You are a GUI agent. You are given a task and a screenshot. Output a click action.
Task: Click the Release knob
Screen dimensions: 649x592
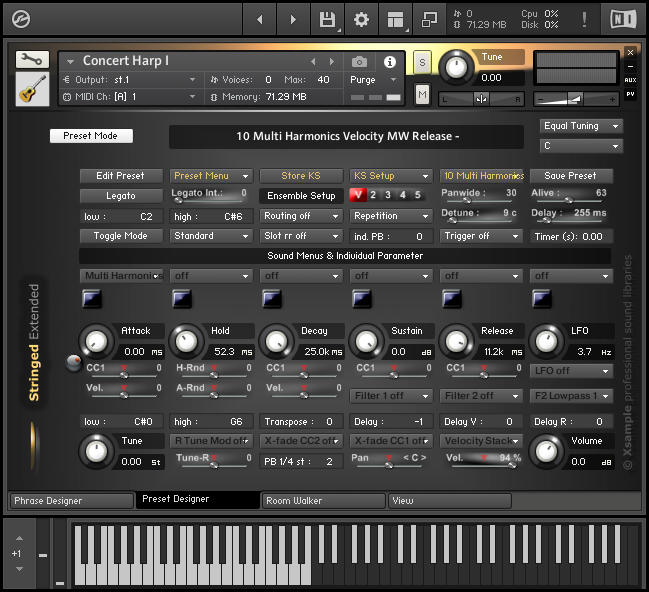coord(456,342)
